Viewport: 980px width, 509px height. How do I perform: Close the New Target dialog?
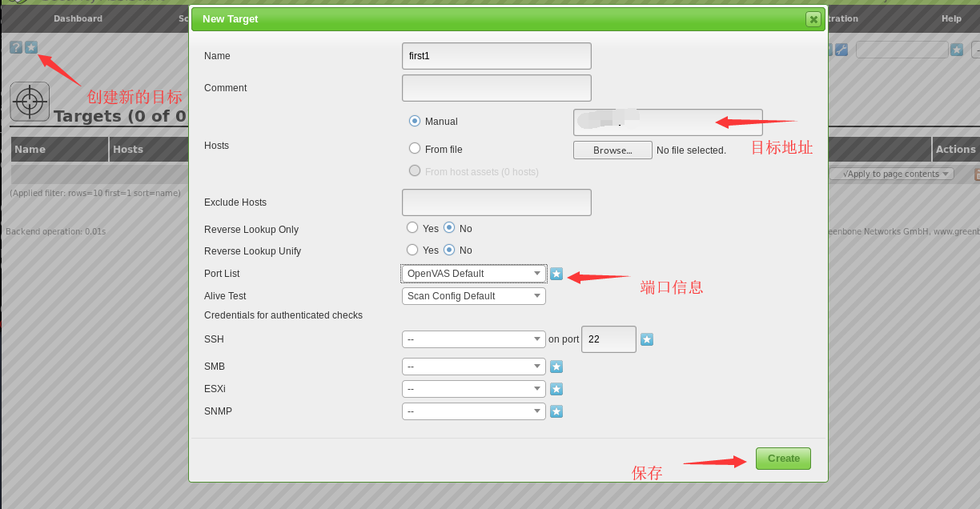[813, 19]
